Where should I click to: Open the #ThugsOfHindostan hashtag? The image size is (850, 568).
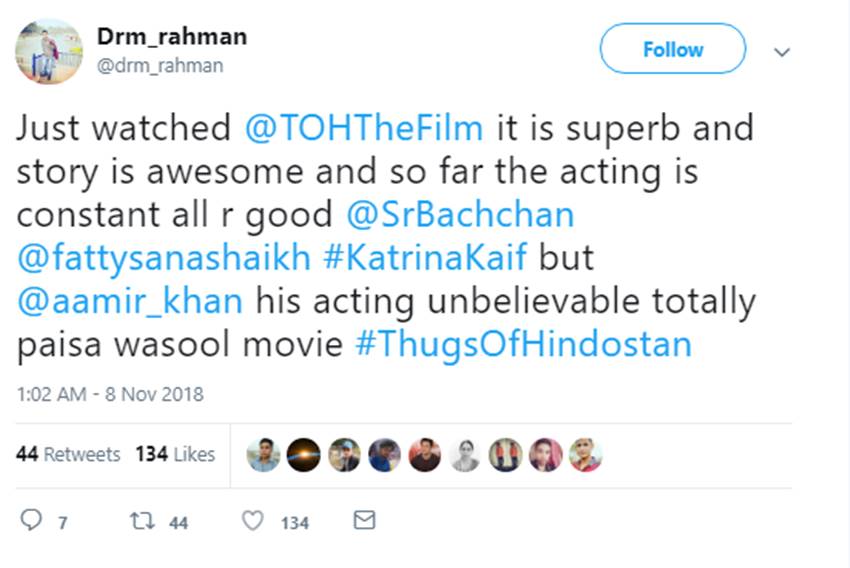tap(523, 345)
